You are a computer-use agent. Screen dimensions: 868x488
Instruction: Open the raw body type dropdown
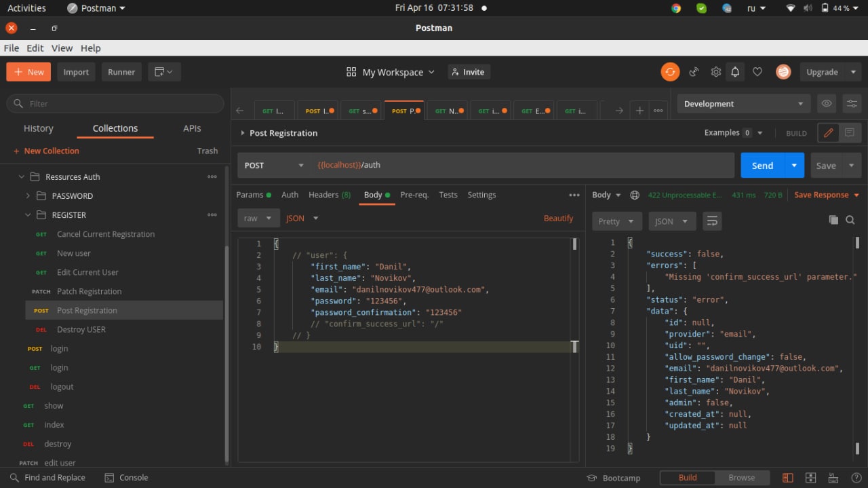pos(258,219)
